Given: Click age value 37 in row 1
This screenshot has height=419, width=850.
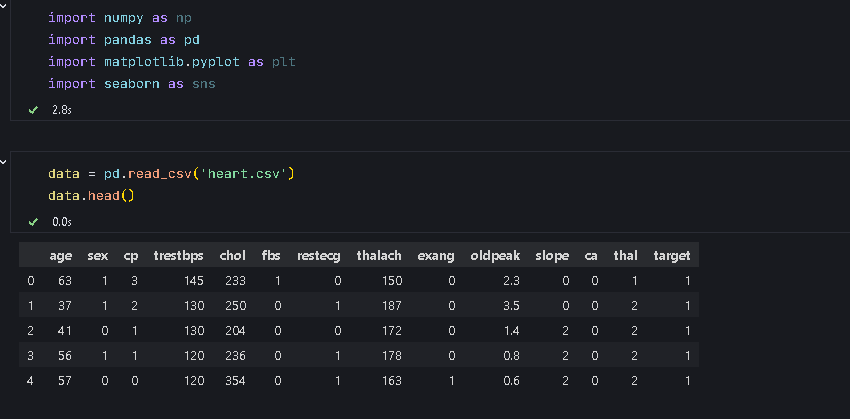Looking at the screenshot, I should 65,306.
